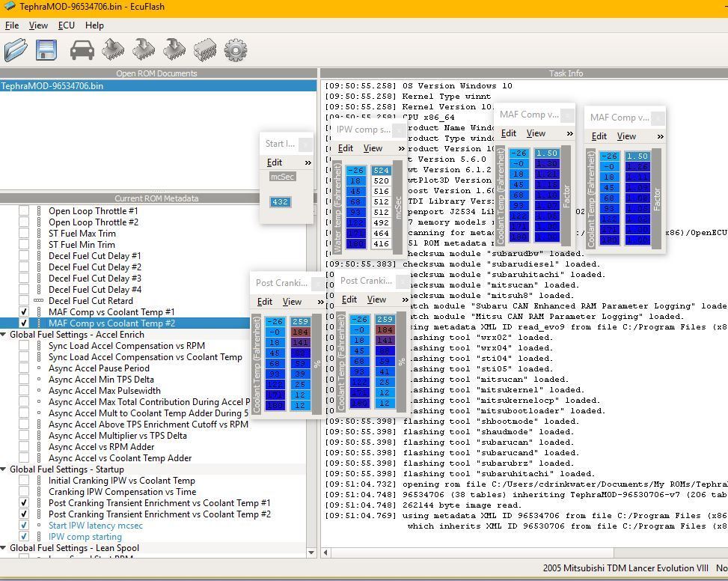This screenshot has width=728, height=581.
Task: Open the Help menu
Action: point(94,25)
